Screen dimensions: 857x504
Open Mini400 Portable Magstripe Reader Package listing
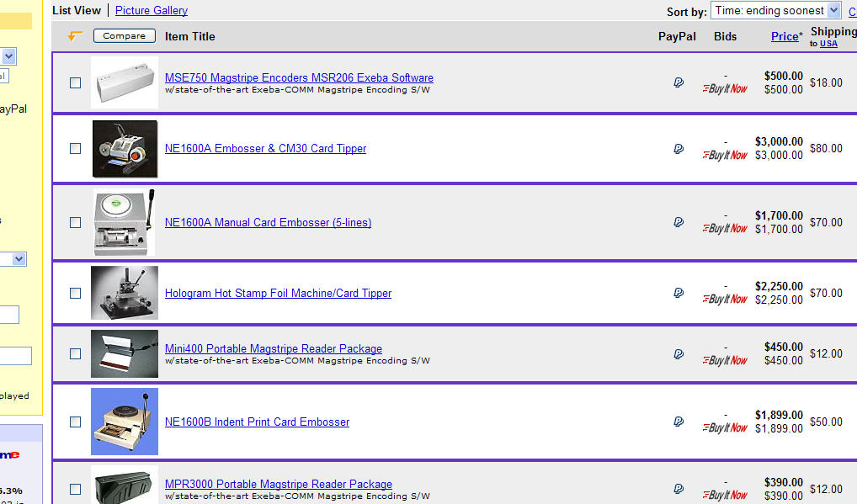coord(274,348)
